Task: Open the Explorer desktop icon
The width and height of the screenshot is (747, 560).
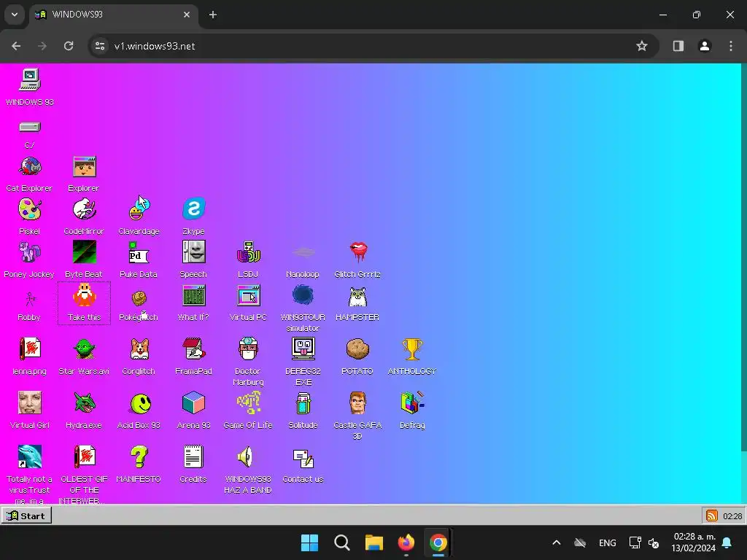Action: (85, 167)
